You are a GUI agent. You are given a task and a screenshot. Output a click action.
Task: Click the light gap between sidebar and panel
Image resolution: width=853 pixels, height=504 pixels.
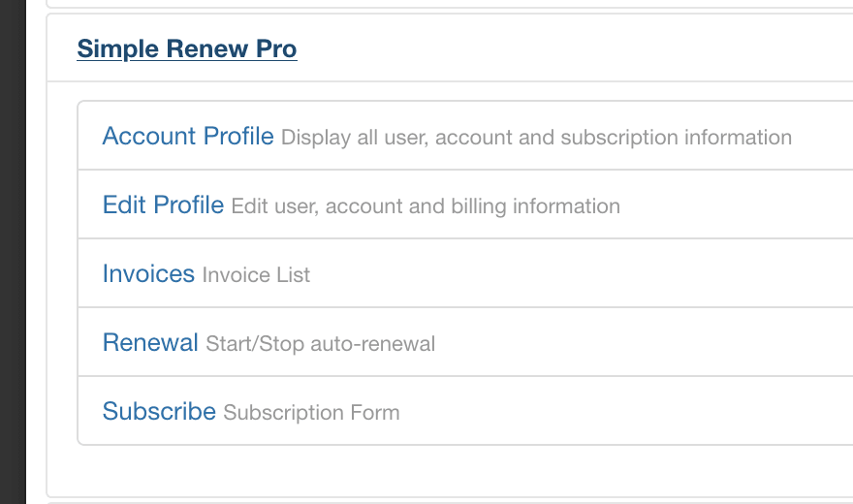click(36, 252)
